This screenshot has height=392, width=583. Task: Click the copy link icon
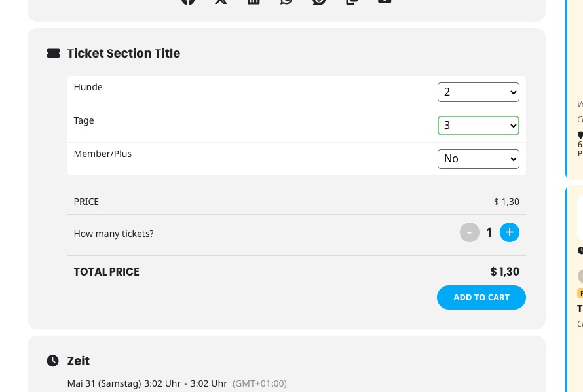[x=352, y=1]
